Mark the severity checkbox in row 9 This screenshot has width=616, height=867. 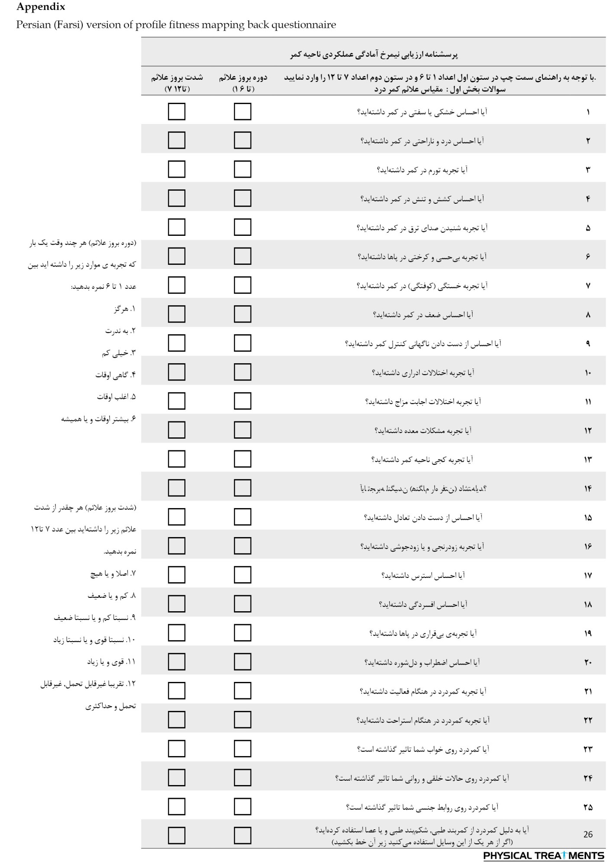click(176, 343)
